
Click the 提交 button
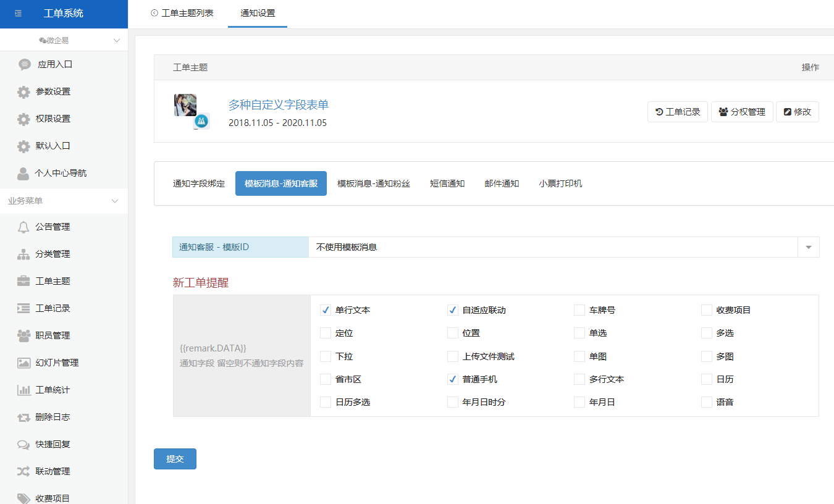[x=175, y=459]
